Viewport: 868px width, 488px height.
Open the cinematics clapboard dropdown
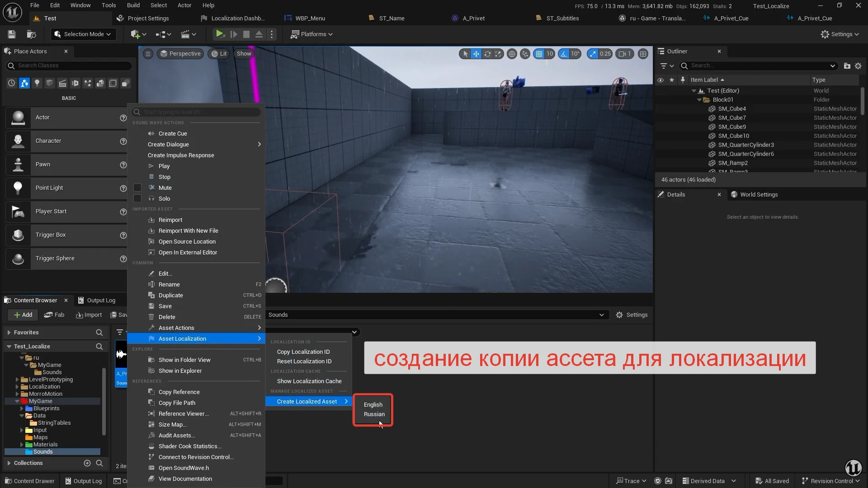coord(189,34)
